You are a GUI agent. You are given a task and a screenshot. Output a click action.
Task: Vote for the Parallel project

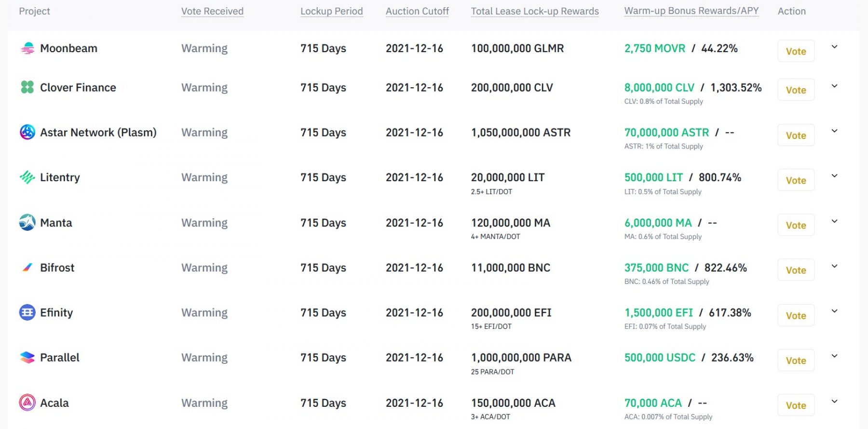tap(796, 361)
